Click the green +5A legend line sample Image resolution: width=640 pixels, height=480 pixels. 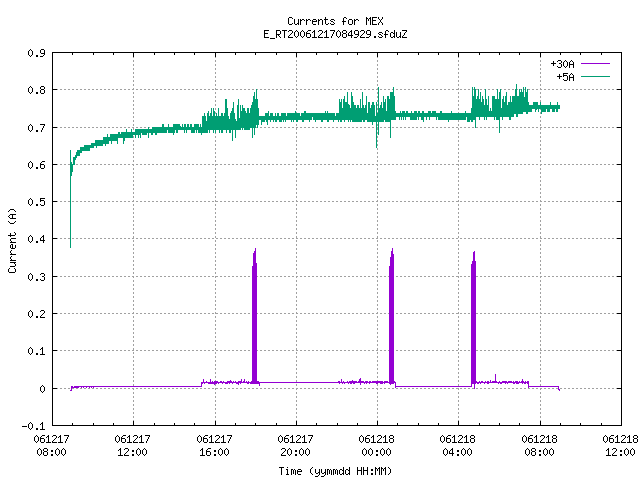point(596,76)
